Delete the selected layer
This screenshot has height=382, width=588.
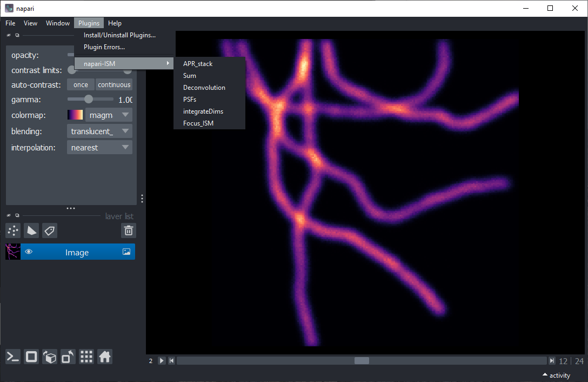[x=129, y=230]
